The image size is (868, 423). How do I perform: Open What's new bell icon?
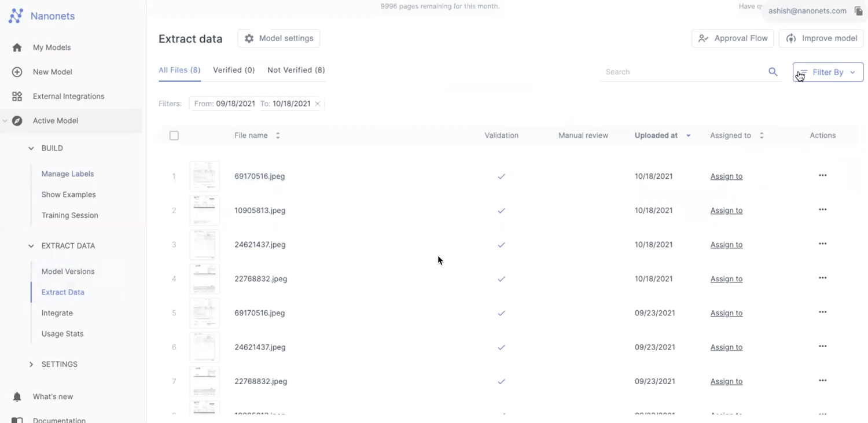point(17,396)
